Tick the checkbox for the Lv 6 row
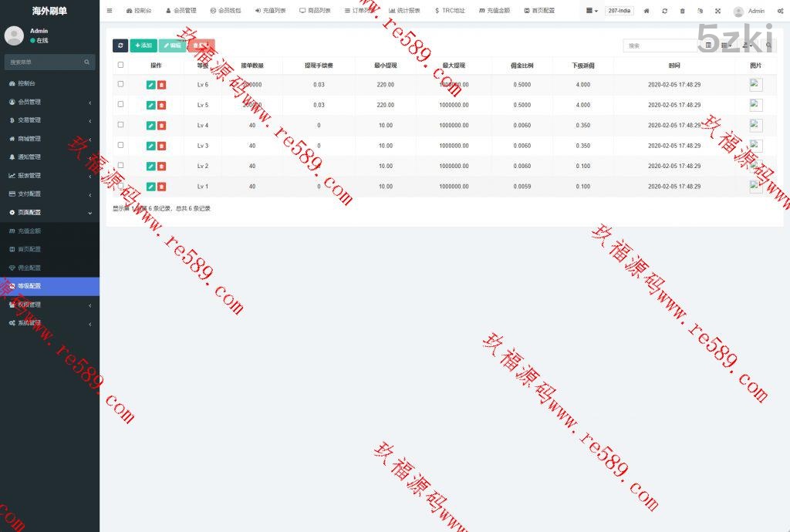 [x=120, y=84]
